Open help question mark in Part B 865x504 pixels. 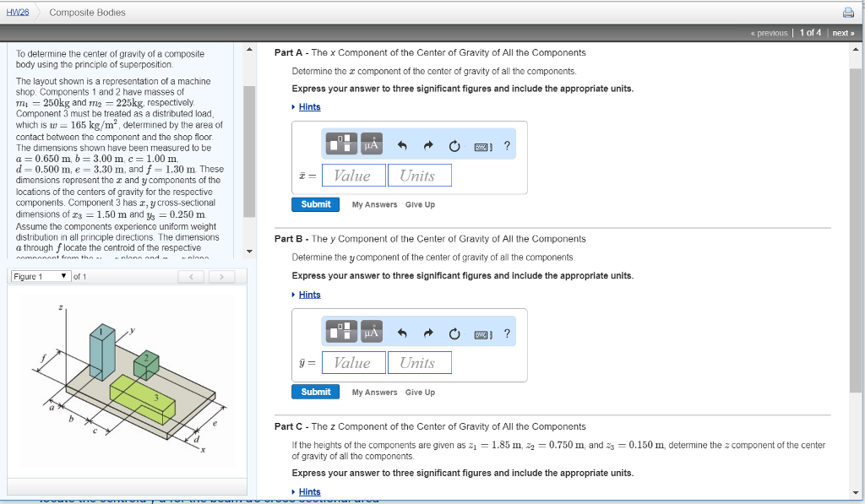tap(507, 333)
